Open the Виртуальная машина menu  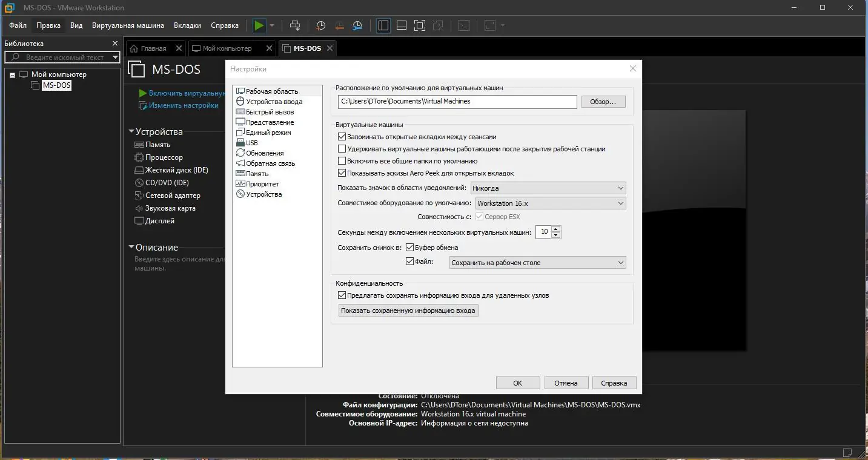point(128,25)
